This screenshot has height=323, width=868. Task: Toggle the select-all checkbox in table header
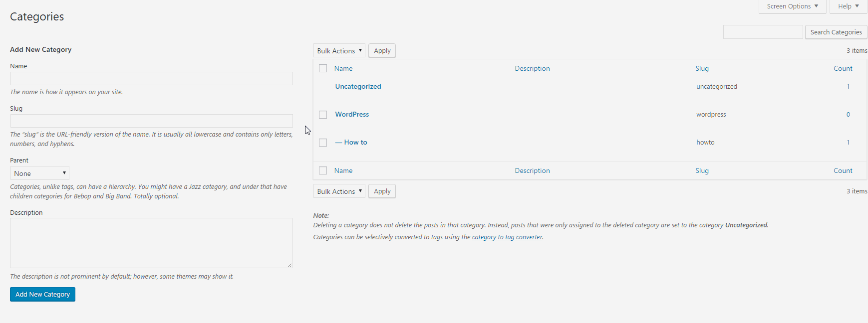point(323,69)
